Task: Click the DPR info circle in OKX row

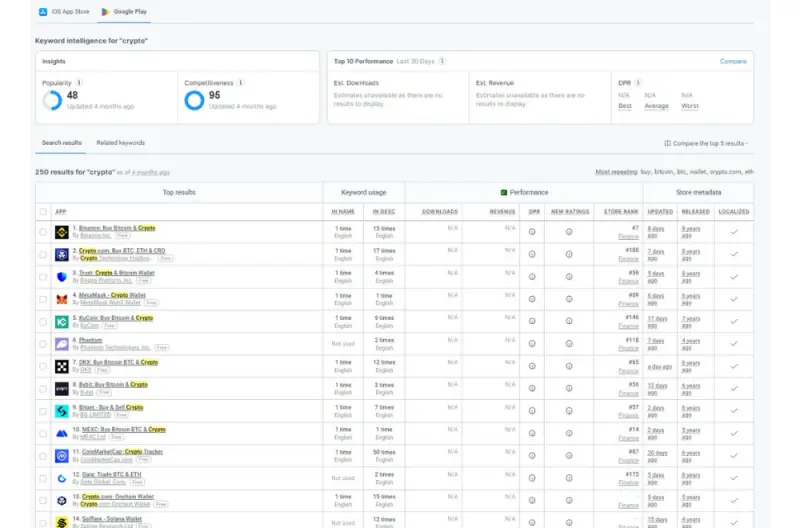Action: point(532,366)
